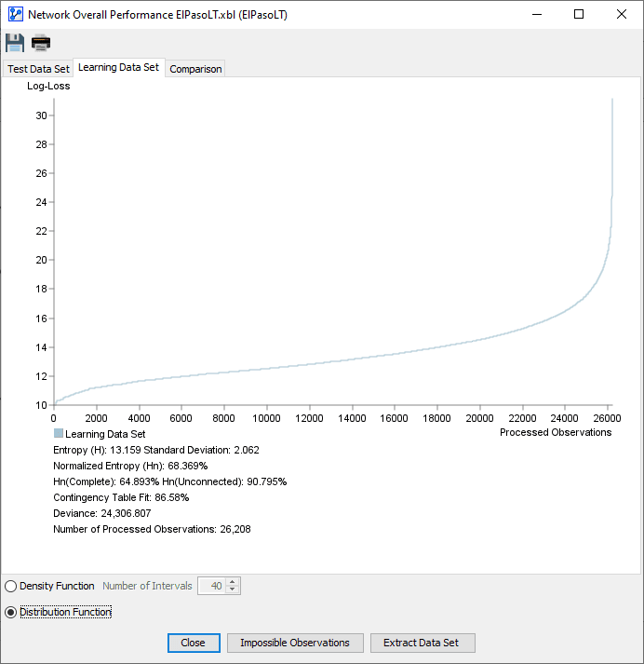Screen dimensions: 644x664
Task: Click the Close button
Action: click(194, 643)
